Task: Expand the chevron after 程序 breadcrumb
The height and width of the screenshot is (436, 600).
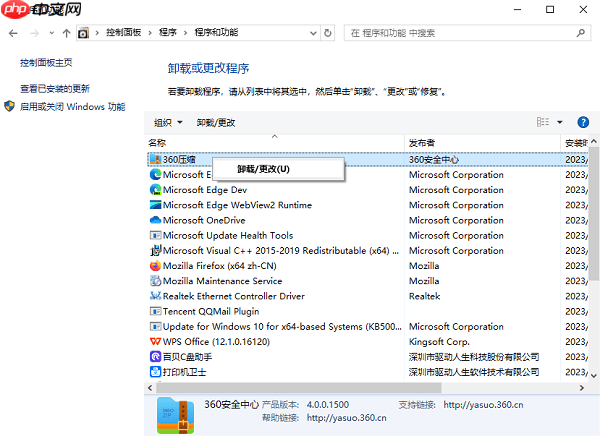Action: click(x=186, y=33)
